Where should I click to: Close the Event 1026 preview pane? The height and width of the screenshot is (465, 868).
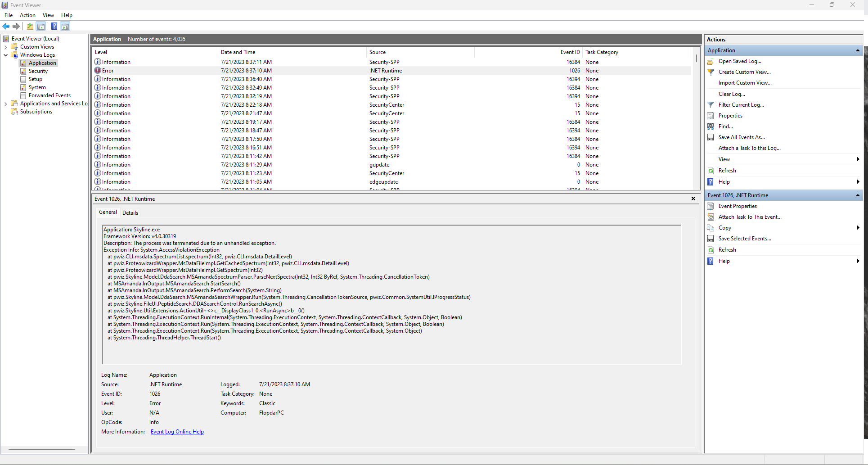(693, 199)
